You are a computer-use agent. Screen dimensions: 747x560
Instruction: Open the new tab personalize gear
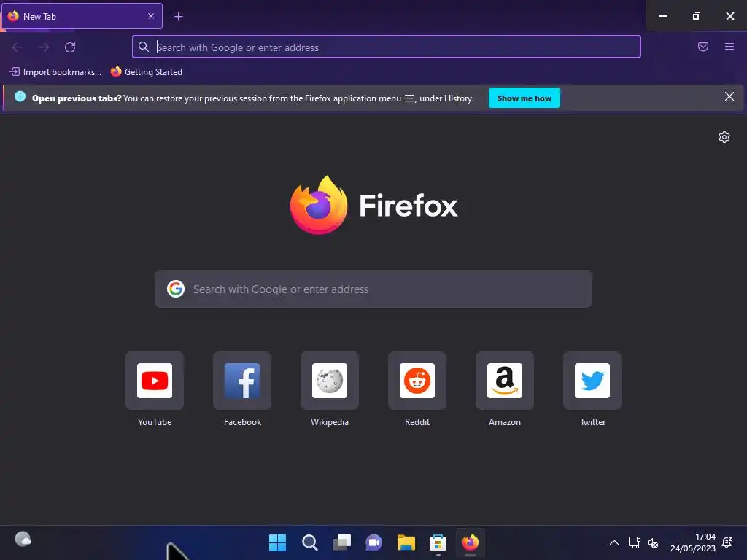point(724,137)
